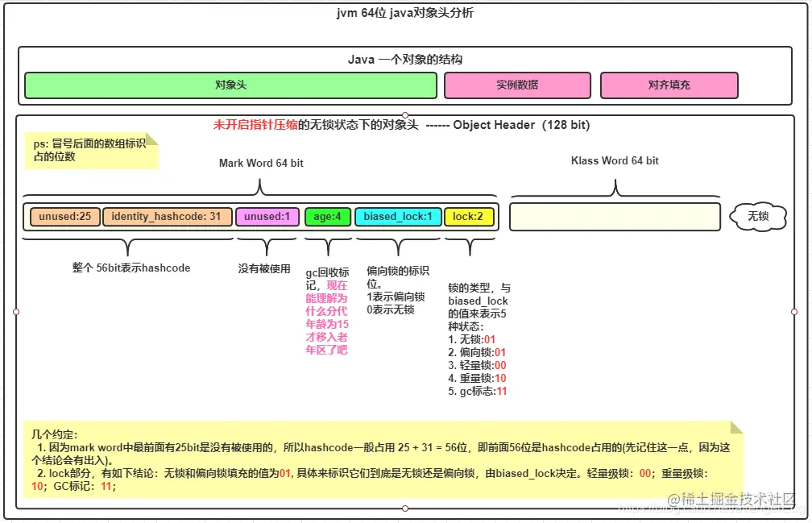Click the Mark Word 64 bit brace
The image size is (812, 523).
click(x=259, y=186)
